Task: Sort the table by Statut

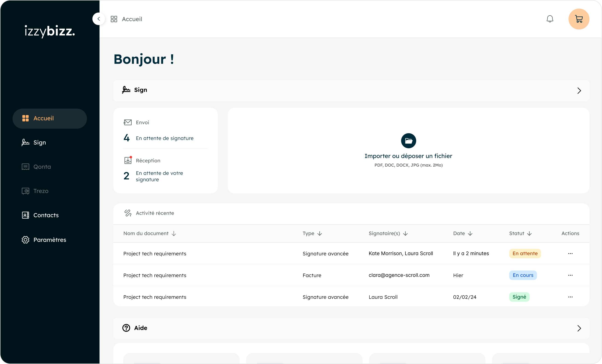Action: [x=520, y=233]
